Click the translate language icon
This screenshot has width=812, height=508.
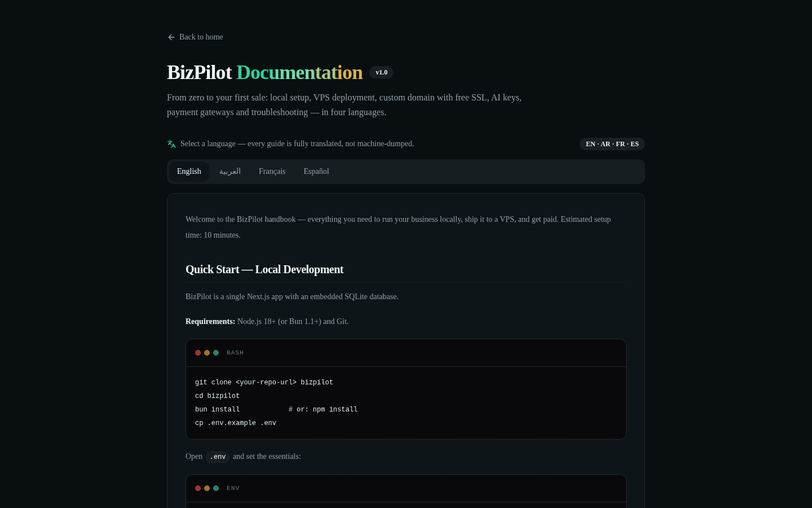coord(171,144)
